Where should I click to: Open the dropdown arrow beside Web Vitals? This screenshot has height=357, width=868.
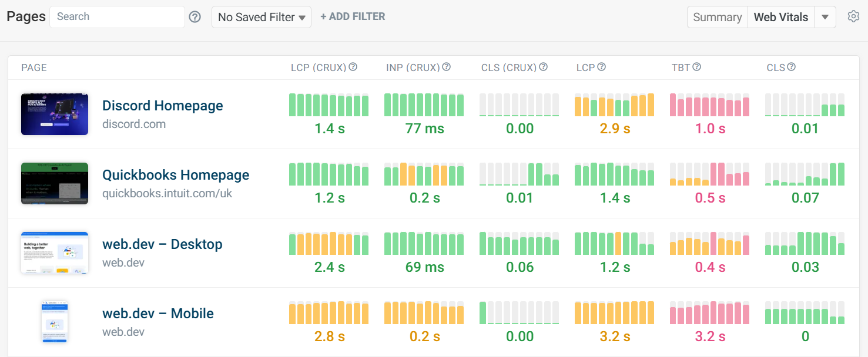825,17
